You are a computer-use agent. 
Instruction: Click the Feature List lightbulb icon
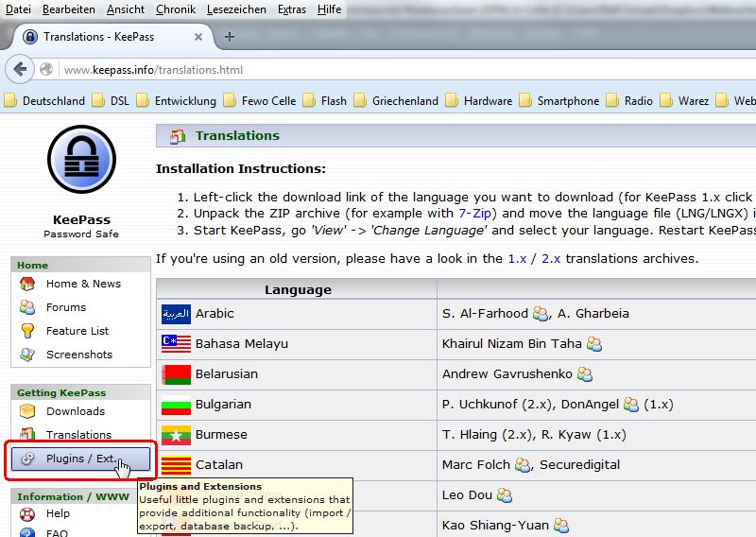click(x=27, y=331)
